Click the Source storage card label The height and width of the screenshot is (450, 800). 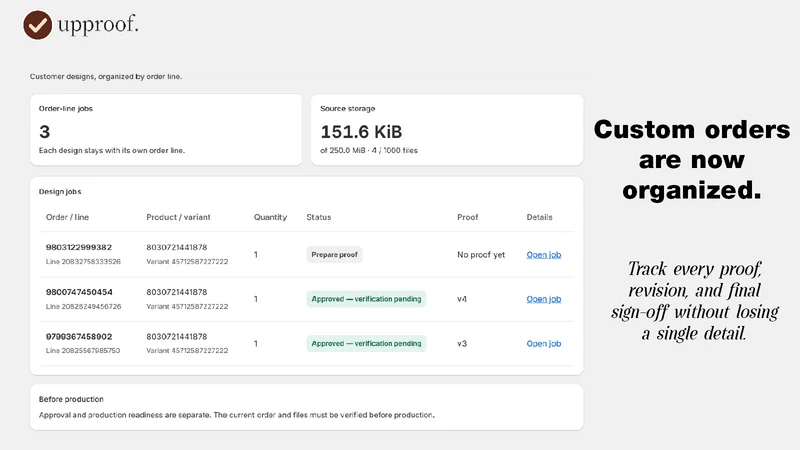(347, 109)
